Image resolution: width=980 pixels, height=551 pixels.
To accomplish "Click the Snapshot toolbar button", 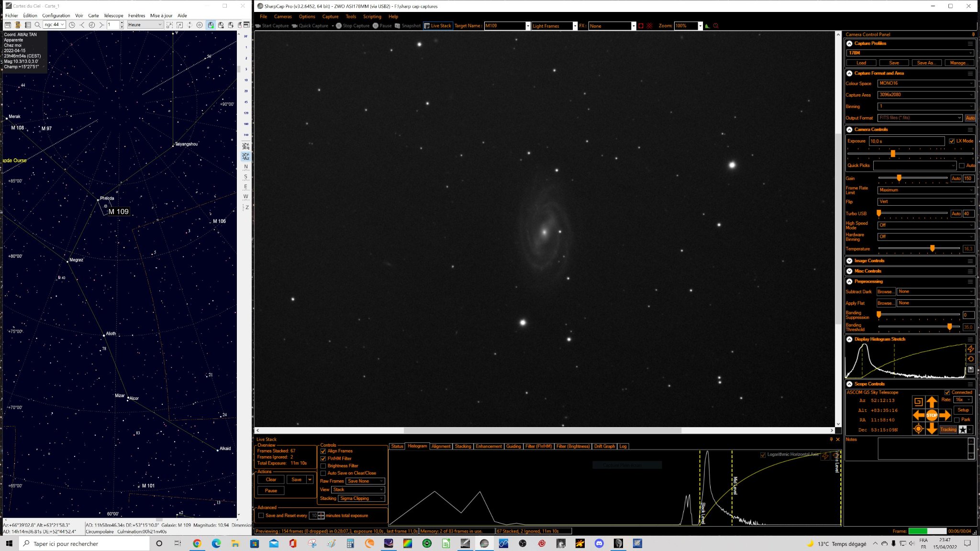I will tap(408, 26).
